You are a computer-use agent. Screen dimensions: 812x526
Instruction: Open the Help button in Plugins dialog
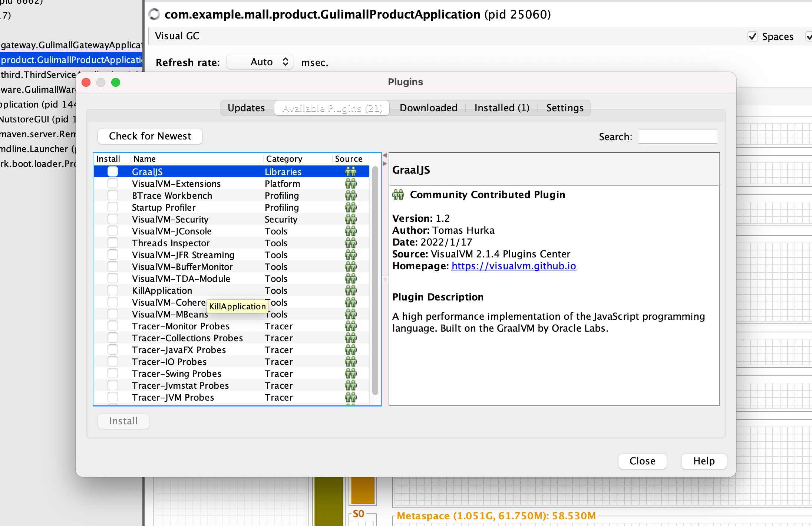[704, 461]
